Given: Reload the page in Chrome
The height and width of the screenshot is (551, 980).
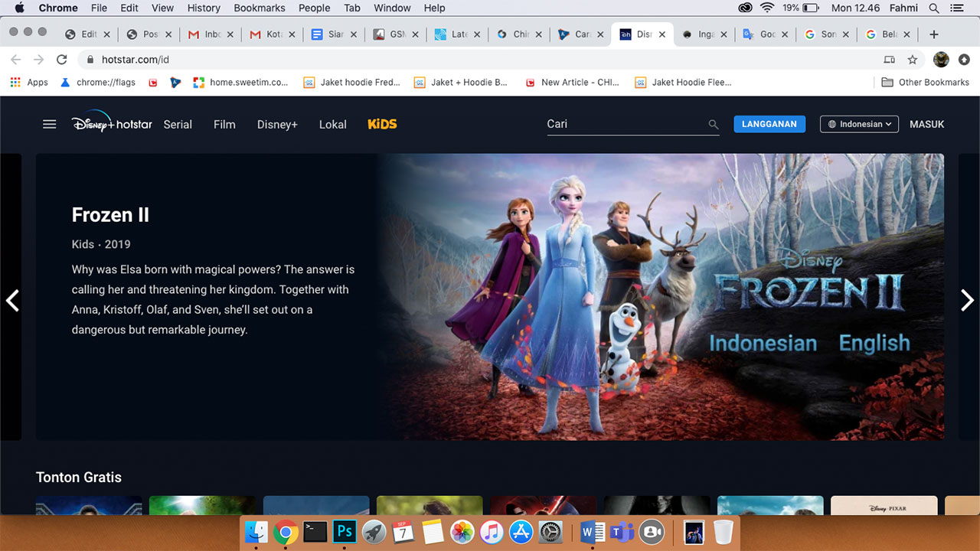Looking at the screenshot, I should 62,59.
